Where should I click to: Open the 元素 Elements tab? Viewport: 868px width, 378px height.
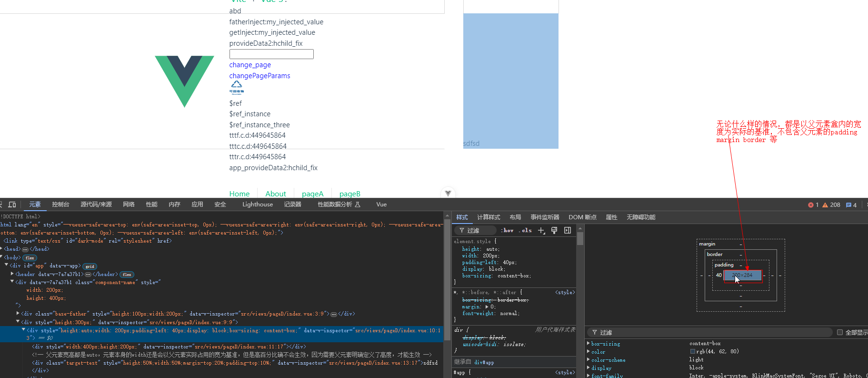click(35, 204)
